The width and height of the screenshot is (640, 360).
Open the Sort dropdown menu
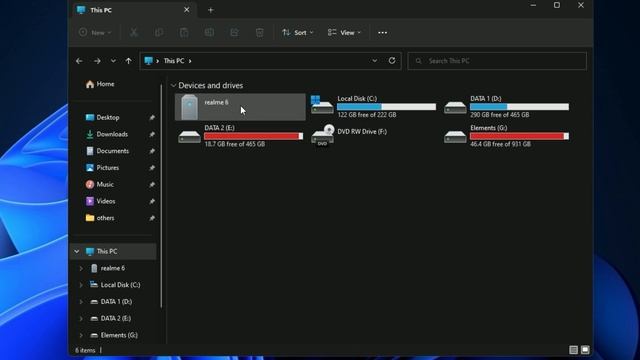(x=298, y=33)
